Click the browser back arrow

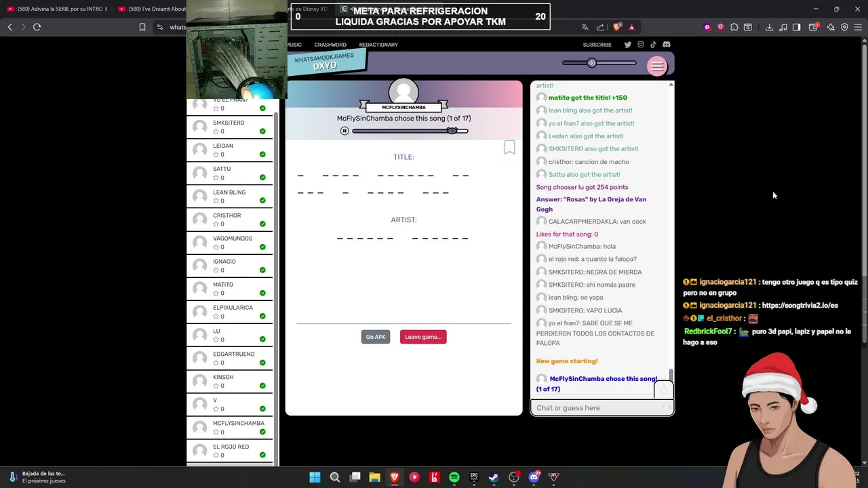10,27
